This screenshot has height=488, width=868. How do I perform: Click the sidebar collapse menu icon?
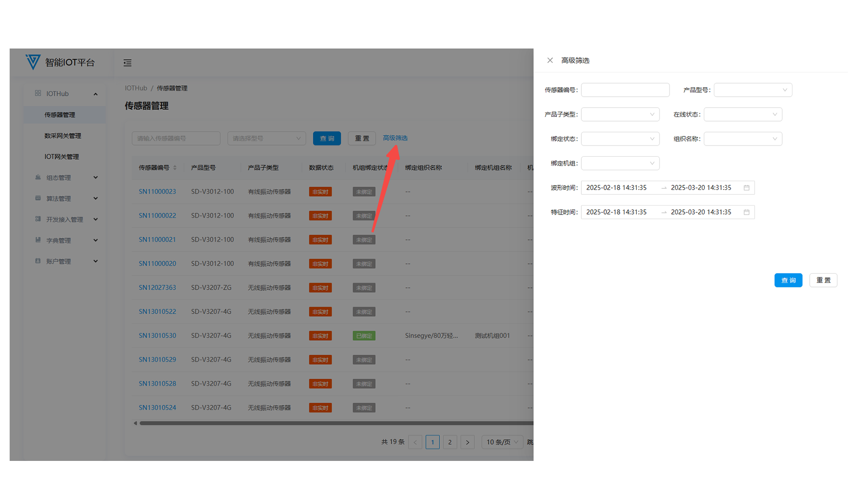[x=127, y=63]
